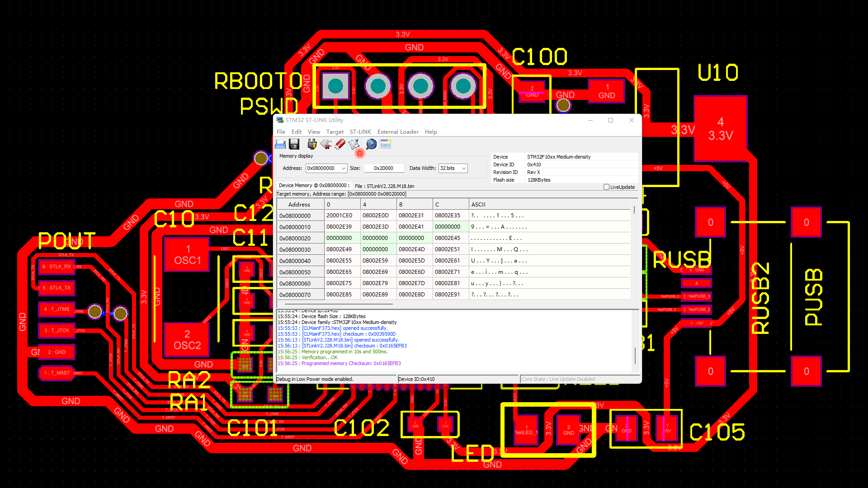Click the Save file toolbar icon

click(x=294, y=144)
